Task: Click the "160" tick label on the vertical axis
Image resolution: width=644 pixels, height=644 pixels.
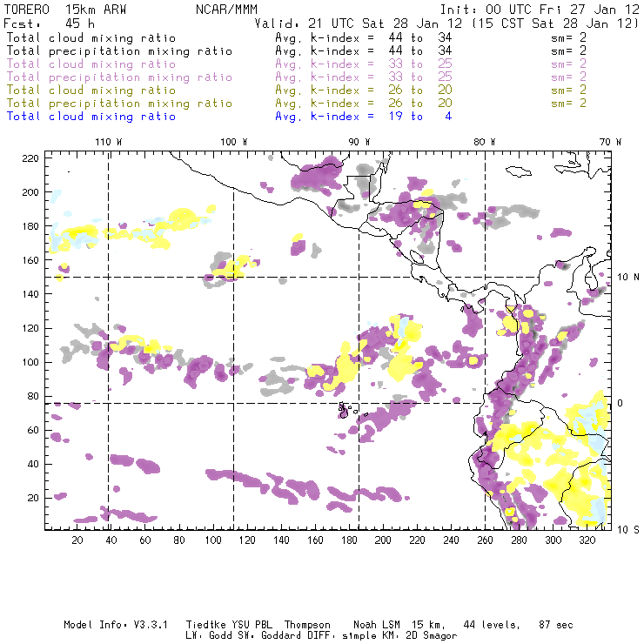Action: pos(30,260)
